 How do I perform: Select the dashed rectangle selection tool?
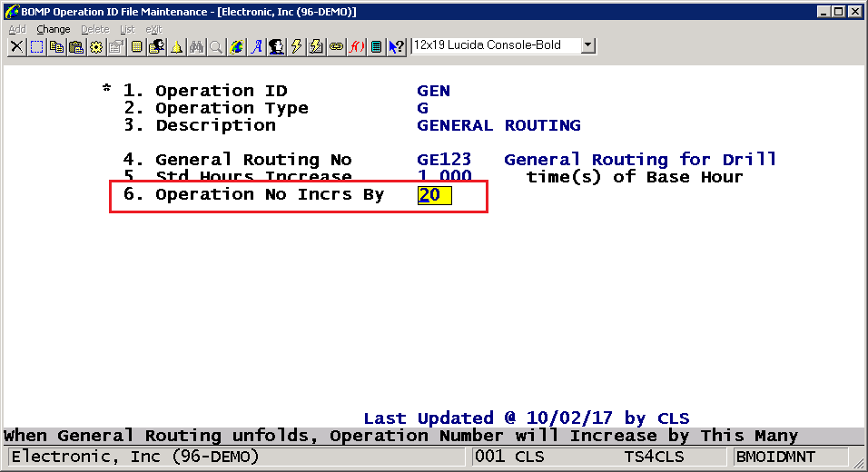point(36,47)
